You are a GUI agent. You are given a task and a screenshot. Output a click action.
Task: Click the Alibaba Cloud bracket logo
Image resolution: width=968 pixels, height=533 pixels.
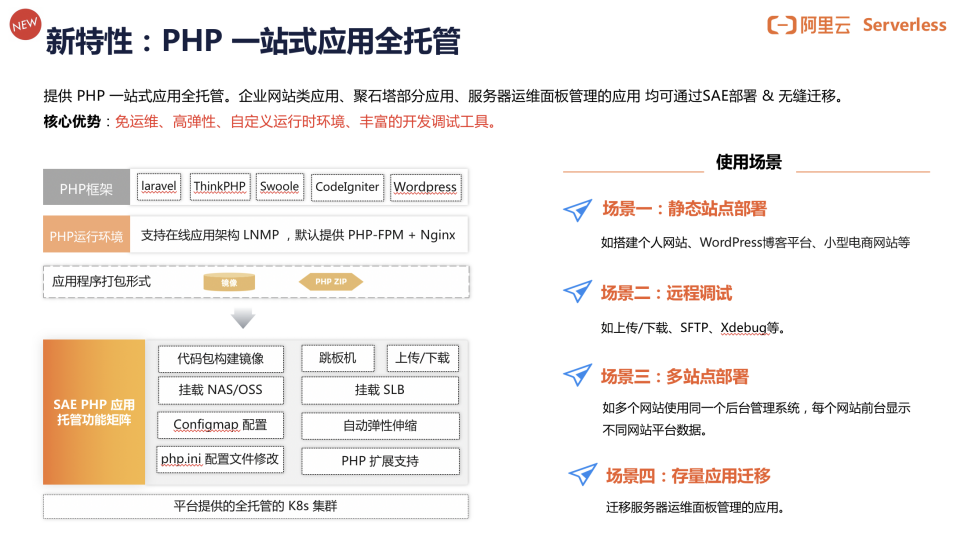pyautogui.click(x=782, y=25)
